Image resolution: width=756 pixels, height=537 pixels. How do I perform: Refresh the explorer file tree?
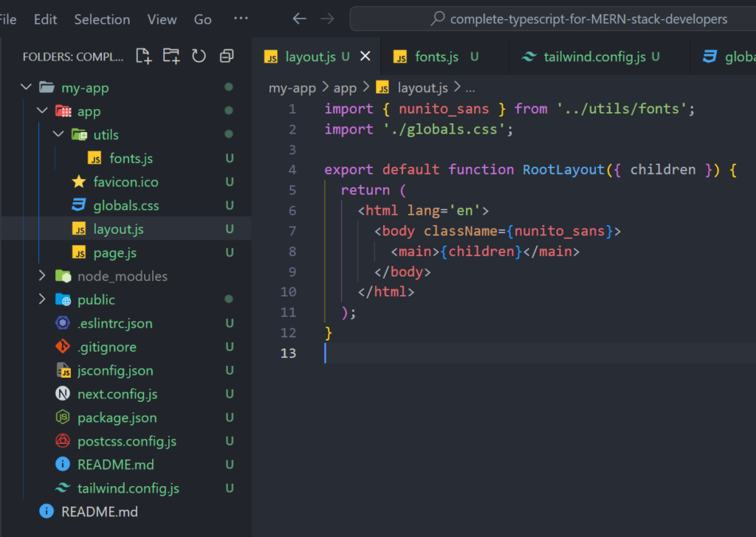[x=199, y=56]
